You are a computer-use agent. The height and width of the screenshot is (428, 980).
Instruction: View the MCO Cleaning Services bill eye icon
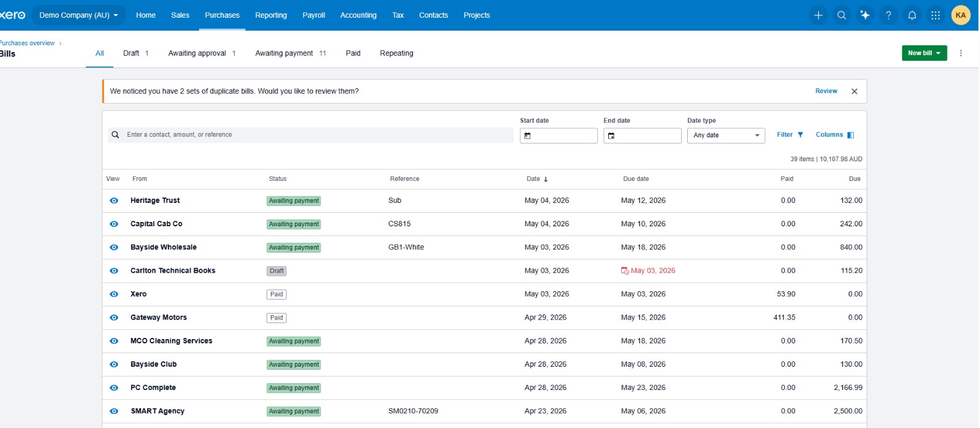114,341
